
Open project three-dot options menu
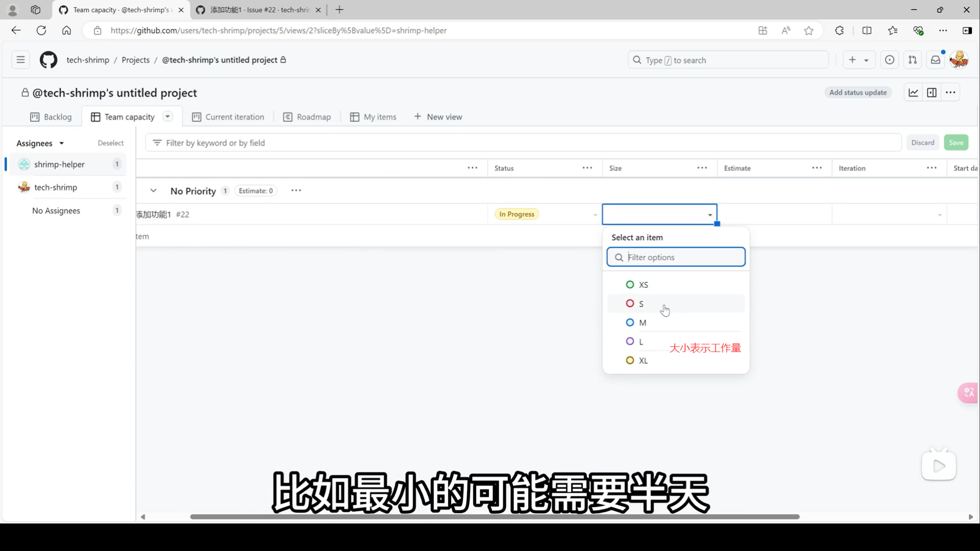[x=950, y=92]
